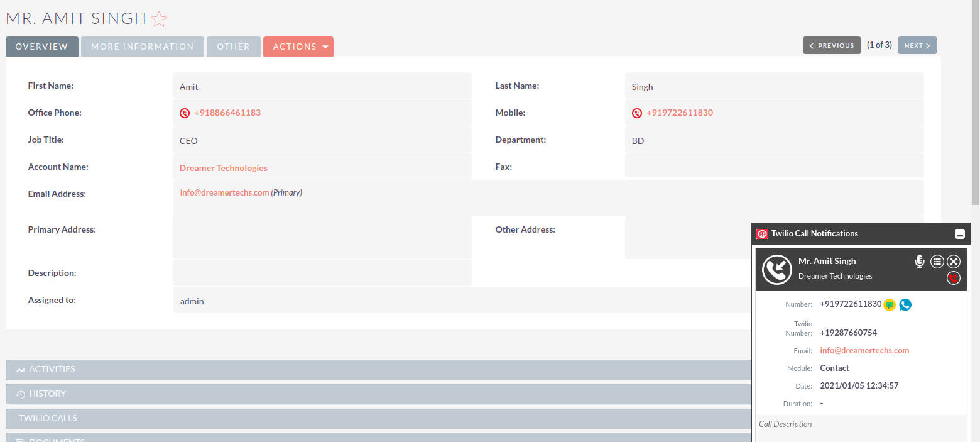Image resolution: width=980 pixels, height=442 pixels.
Task: Click call icon beside Mobile number
Action: click(x=637, y=113)
